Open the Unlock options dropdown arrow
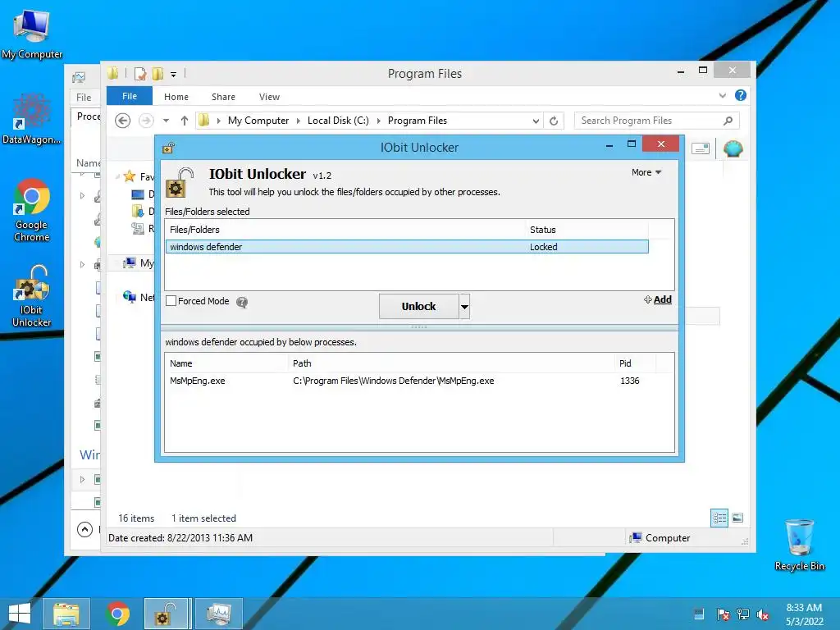This screenshot has width=840, height=630. (464, 307)
